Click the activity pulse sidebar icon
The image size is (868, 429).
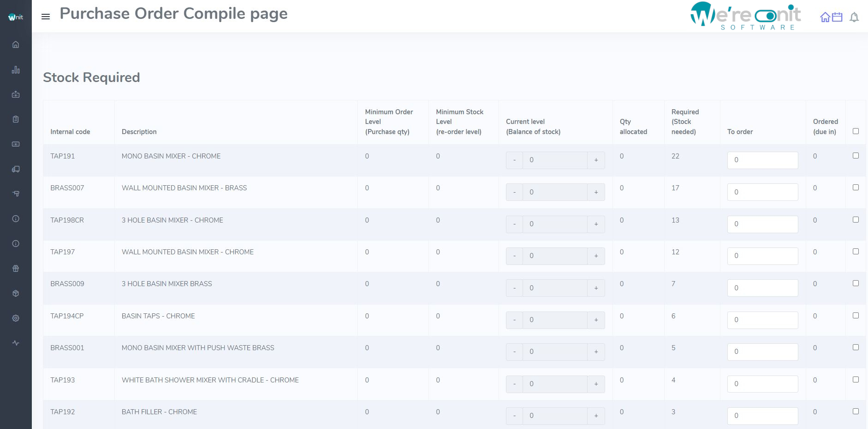point(16,343)
